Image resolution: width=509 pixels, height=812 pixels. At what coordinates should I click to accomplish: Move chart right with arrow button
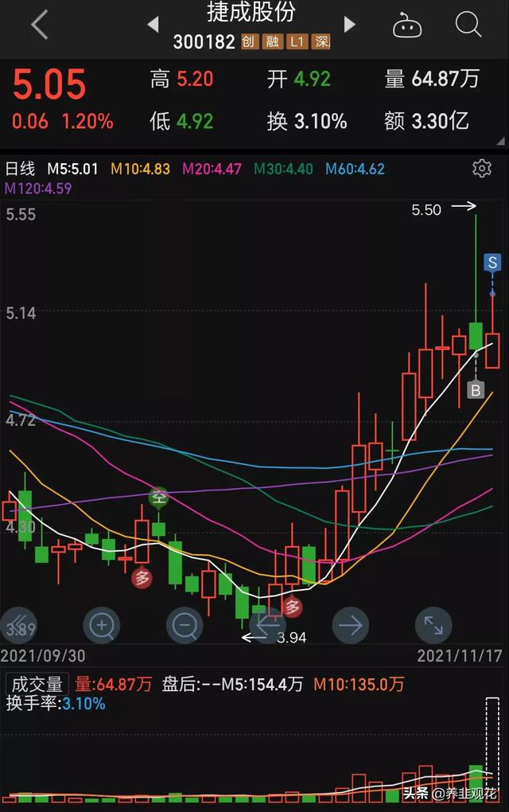pos(350,625)
